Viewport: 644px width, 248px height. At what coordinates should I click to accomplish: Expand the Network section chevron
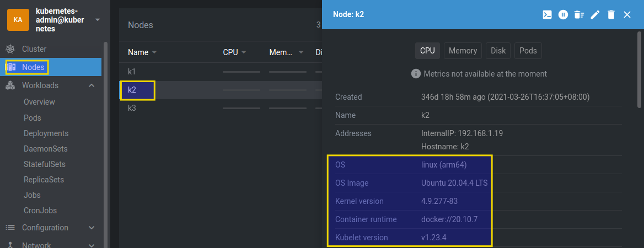click(92, 245)
